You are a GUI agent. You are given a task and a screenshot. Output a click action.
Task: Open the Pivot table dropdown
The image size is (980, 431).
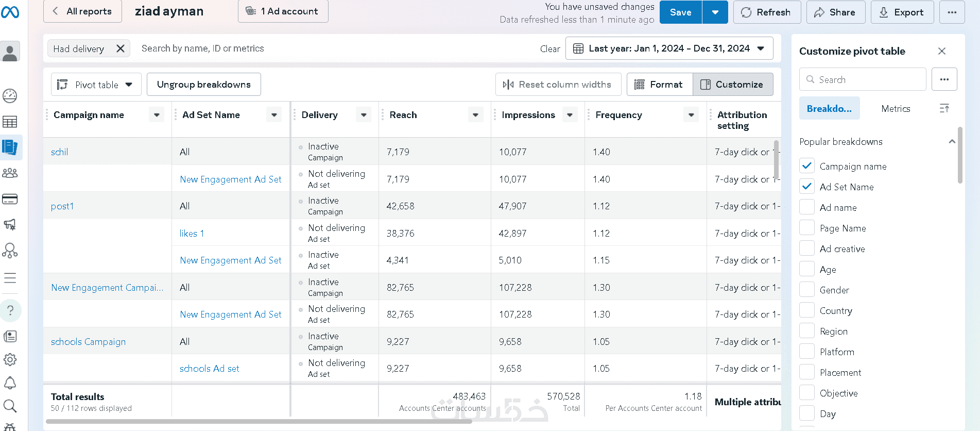tap(96, 85)
